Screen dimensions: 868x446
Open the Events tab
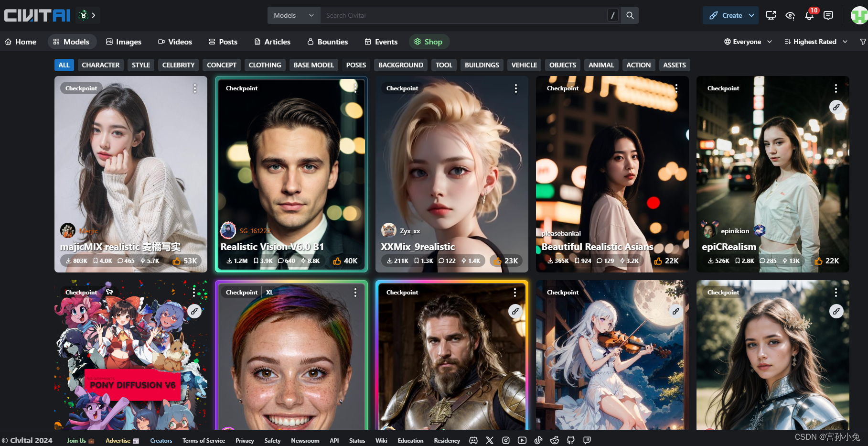[381, 42]
